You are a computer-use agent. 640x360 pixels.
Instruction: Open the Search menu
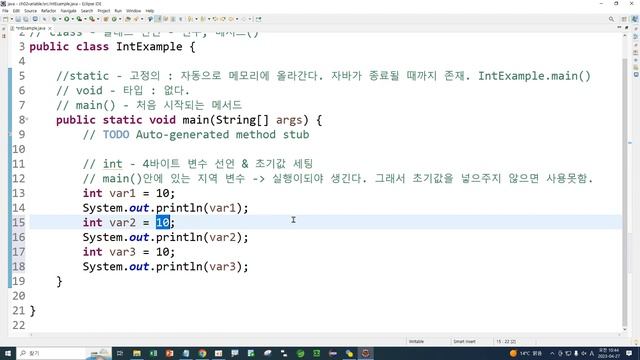87,11
